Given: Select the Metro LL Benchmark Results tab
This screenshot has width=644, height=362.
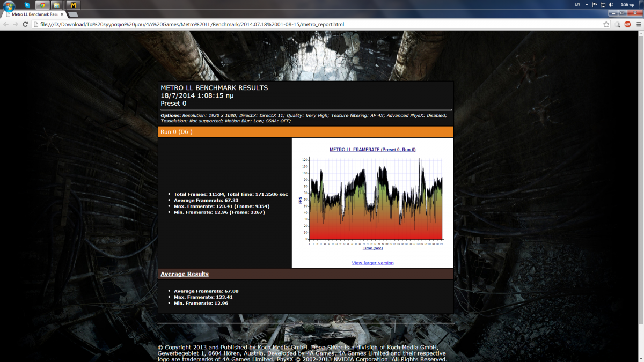Looking at the screenshot, I should pyautogui.click(x=34, y=14).
